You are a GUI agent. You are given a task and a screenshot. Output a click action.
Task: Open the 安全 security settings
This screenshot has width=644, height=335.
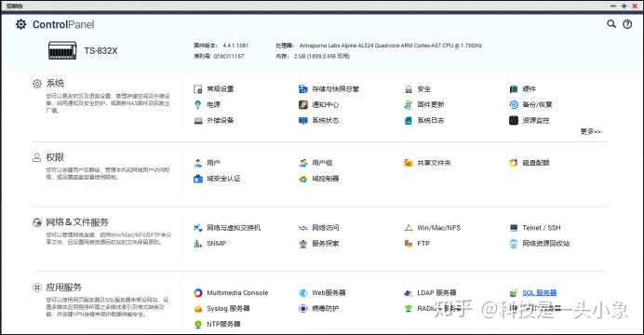(x=417, y=88)
